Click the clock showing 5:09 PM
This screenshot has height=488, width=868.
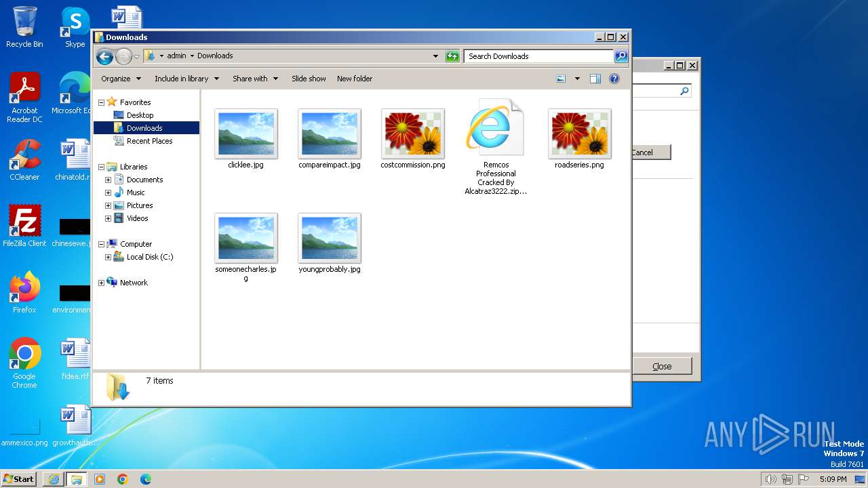(x=833, y=479)
